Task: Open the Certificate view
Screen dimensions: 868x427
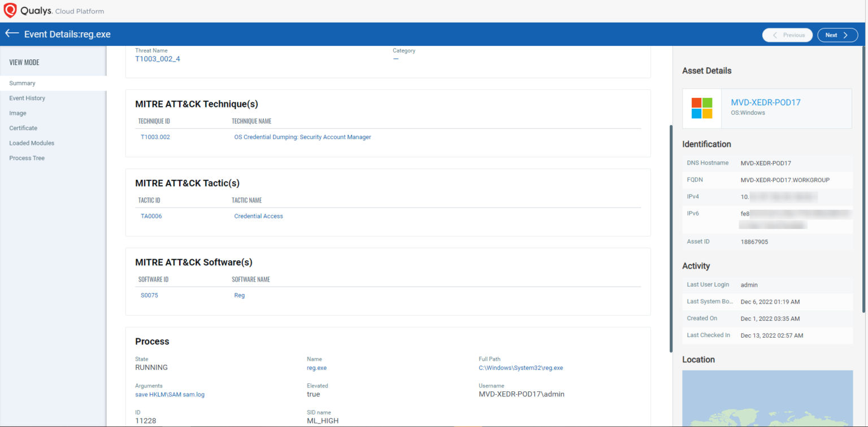Action: 23,128
